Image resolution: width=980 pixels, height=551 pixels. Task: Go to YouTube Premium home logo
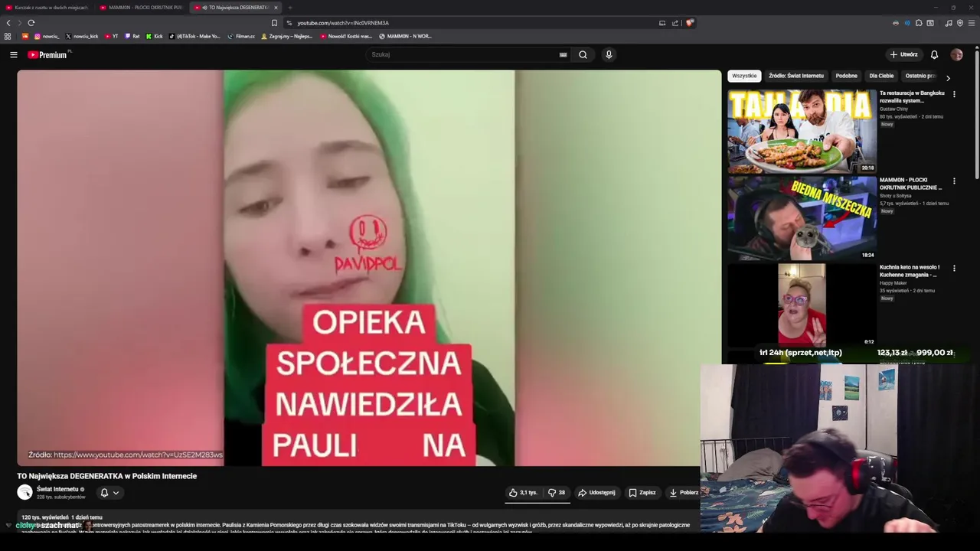coord(48,54)
